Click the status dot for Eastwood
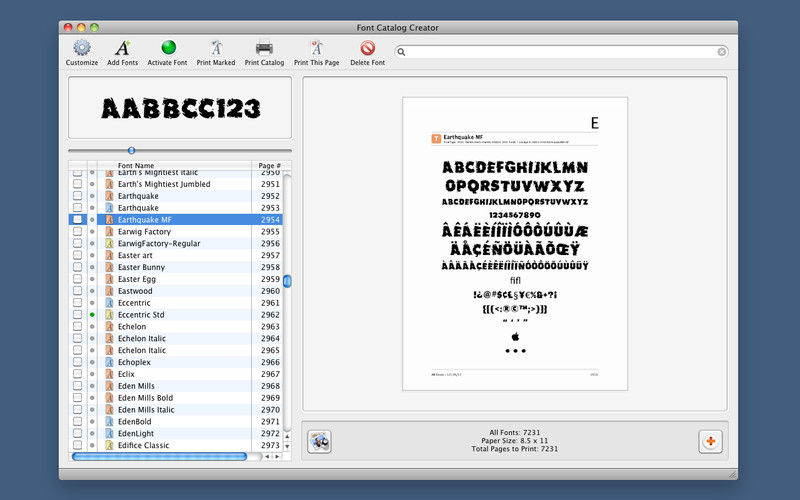This screenshot has width=800, height=500. [92, 291]
